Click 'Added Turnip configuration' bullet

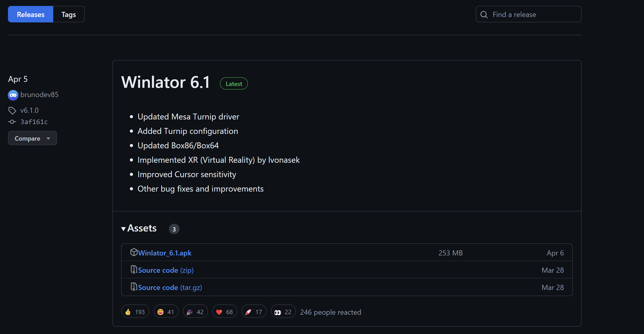point(188,131)
